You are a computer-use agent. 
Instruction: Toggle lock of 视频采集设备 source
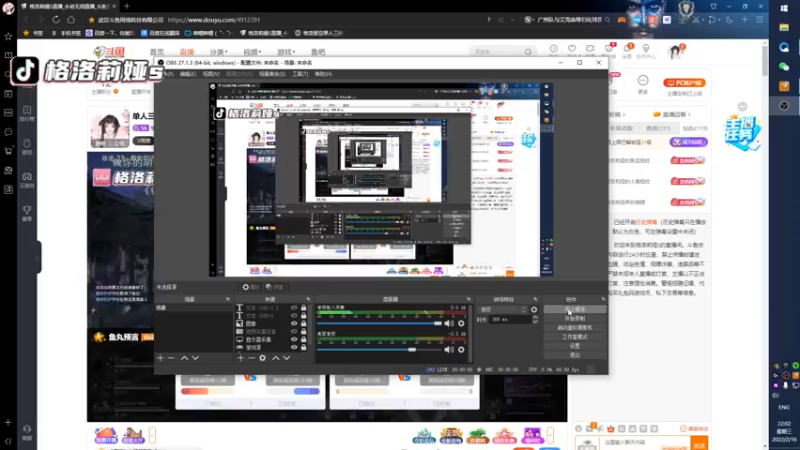point(304,332)
